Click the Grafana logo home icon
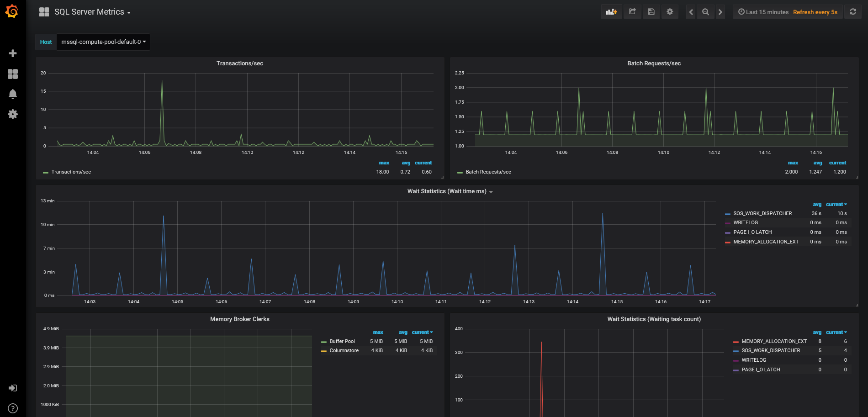The height and width of the screenshot is (417, 868). [12, 11]
